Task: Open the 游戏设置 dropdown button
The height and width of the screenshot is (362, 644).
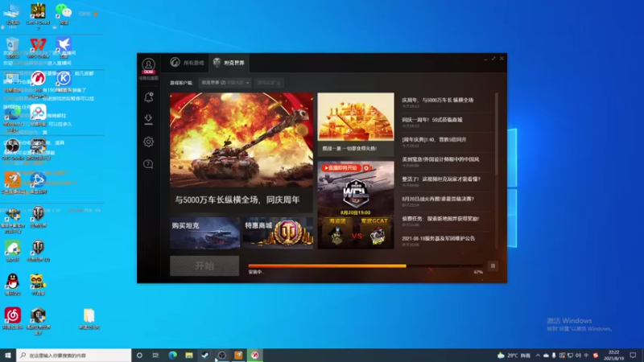Action: 269,83
